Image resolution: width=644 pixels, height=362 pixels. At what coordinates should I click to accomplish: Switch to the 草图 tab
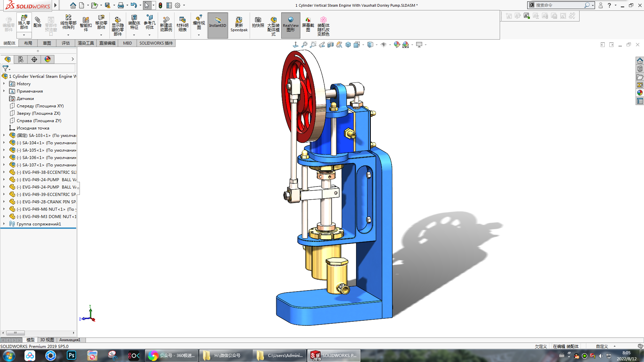coord(47,43)
